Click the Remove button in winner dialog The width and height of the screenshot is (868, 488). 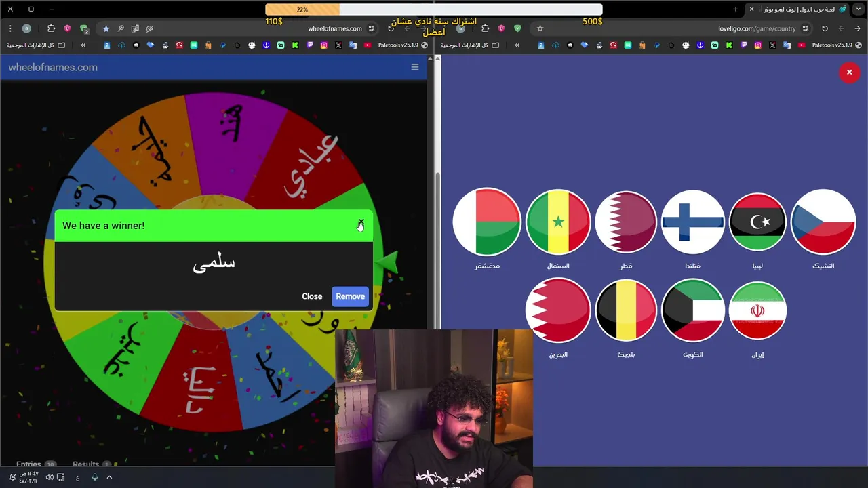[350, 296]
